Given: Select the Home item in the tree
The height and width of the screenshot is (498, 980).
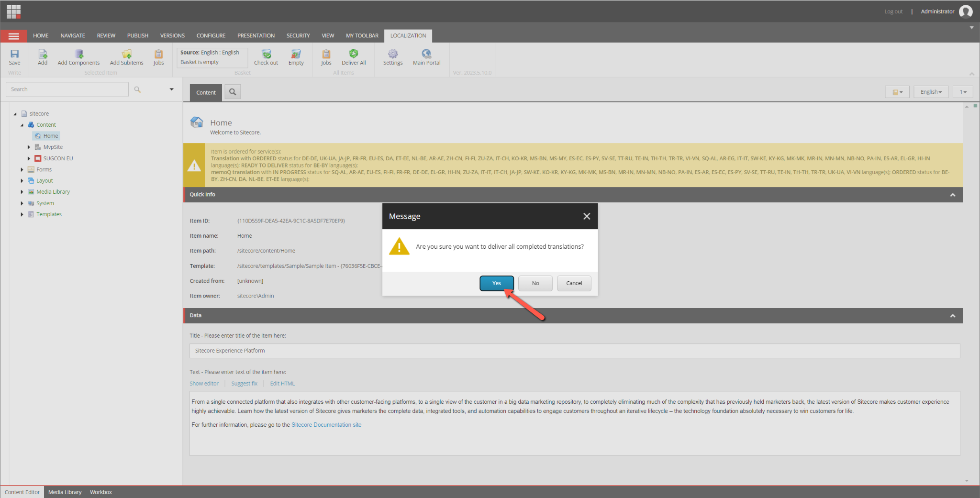Looking at the screenshot, I should pyautogui.click(x=47, y=136).
